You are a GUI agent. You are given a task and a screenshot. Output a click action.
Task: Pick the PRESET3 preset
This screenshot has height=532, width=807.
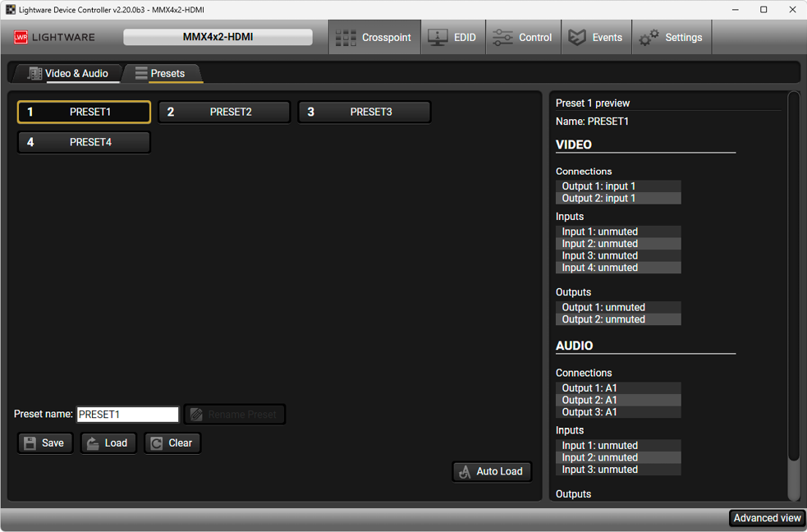pos(365,112)
